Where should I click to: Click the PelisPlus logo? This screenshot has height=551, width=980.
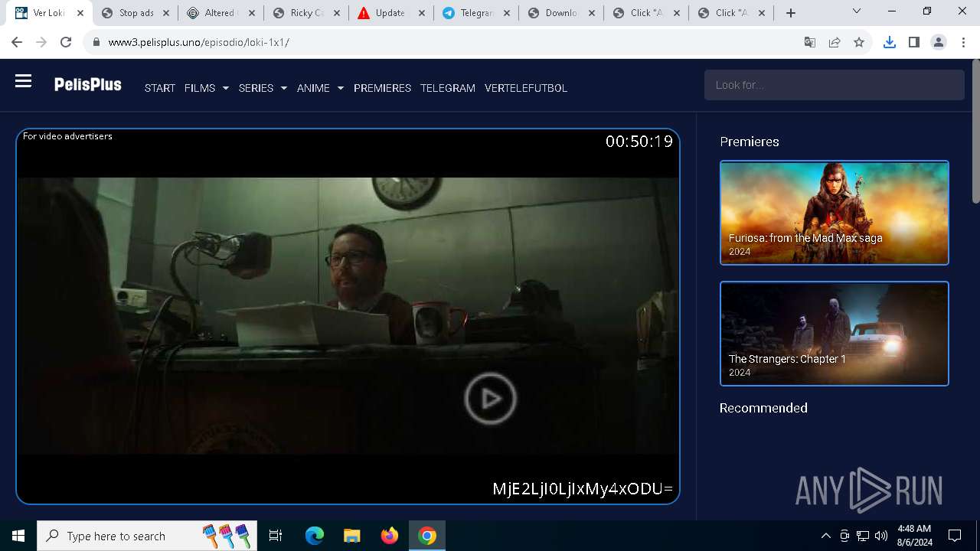[x=87, y=85]
